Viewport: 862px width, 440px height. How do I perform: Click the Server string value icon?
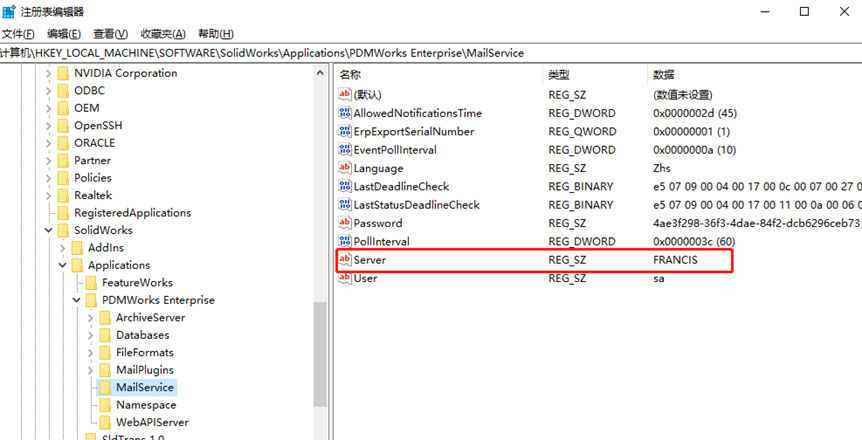(345, 260)
